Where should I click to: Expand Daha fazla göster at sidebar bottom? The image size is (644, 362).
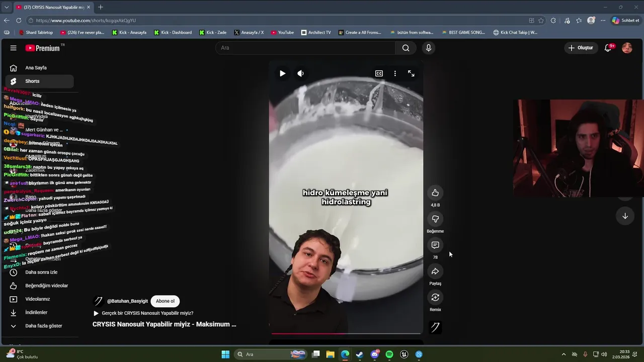(40, 326)
